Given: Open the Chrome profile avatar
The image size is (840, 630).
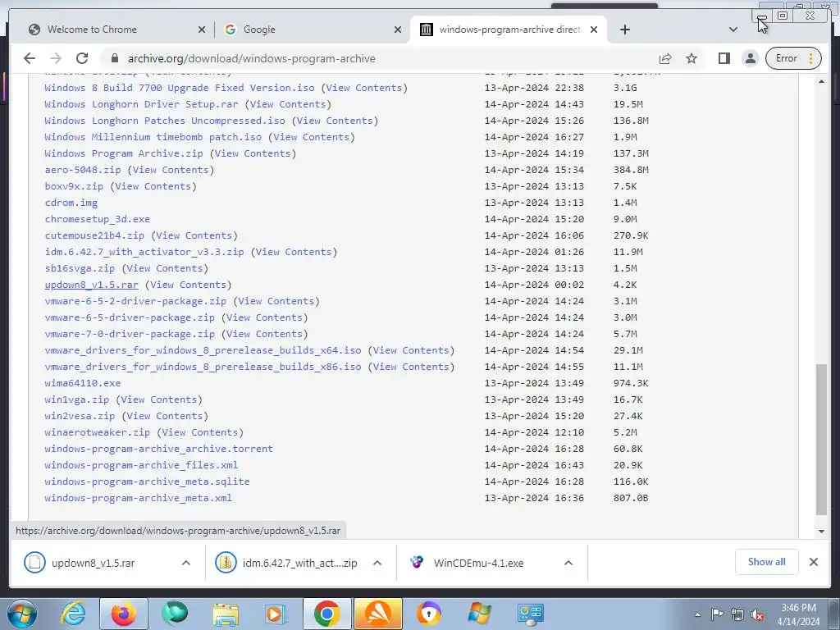Looking at the screenshot, I should pos(751,58).
